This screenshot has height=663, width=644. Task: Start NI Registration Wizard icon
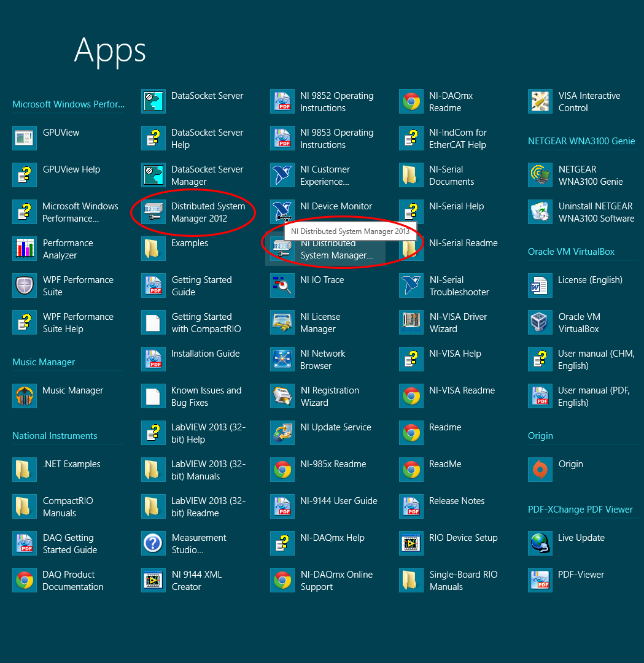click(x=282, y=396)
